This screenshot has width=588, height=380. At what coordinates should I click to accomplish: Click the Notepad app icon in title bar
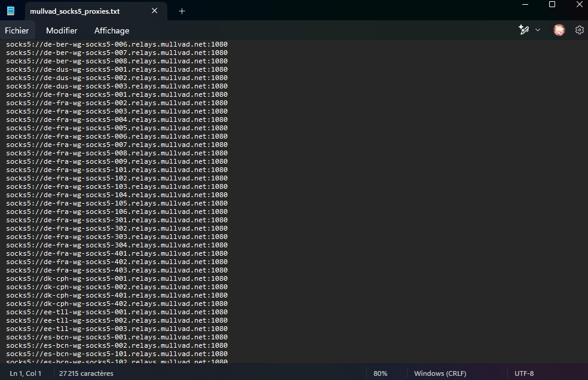tap(11, 11)
